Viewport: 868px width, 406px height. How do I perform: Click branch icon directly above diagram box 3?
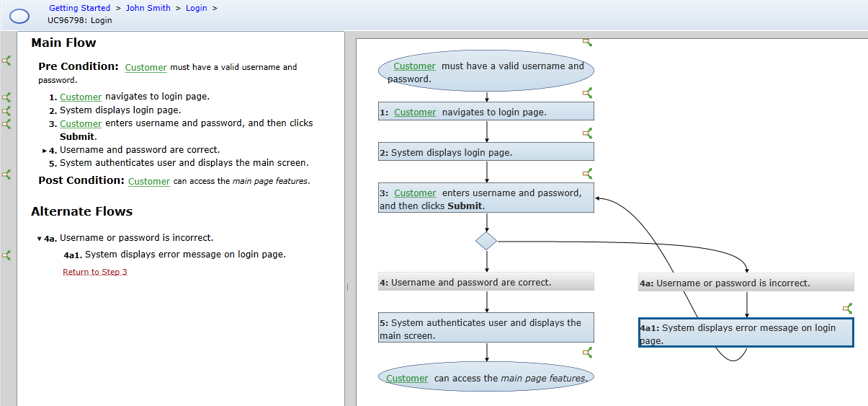click(587, 173)
